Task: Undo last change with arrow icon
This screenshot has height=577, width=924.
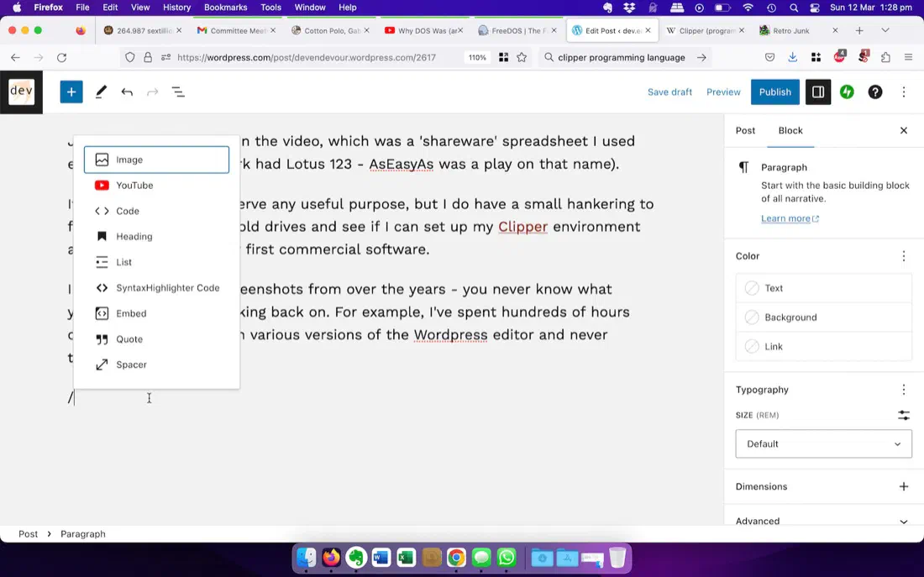Action: (127, 92)
